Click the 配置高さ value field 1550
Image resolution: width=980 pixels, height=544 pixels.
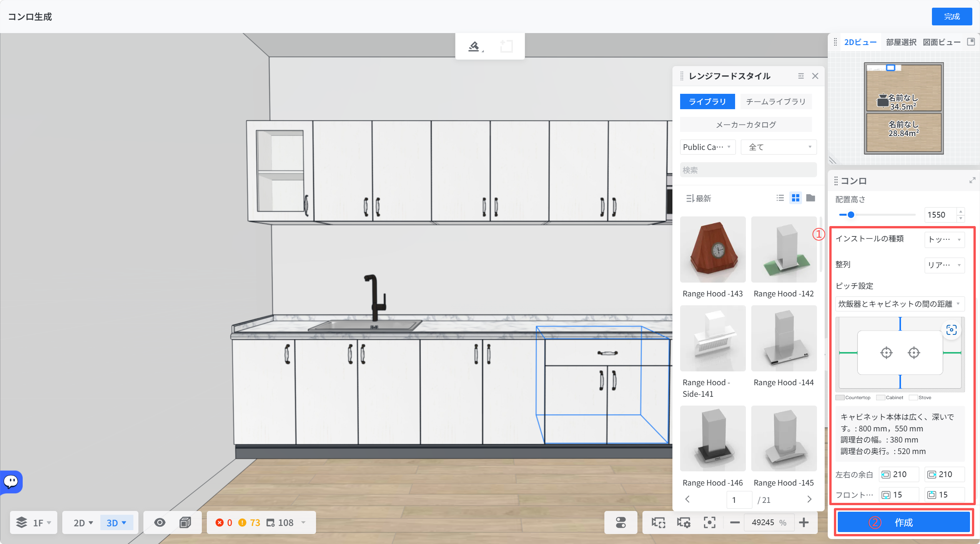pos(940,215)
